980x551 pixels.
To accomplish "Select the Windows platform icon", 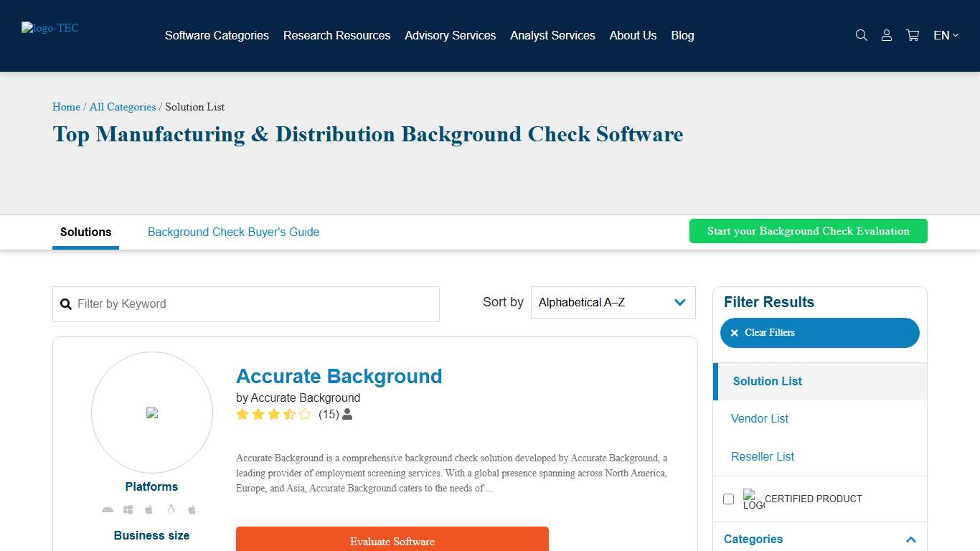I will click(x=128, y=509).
